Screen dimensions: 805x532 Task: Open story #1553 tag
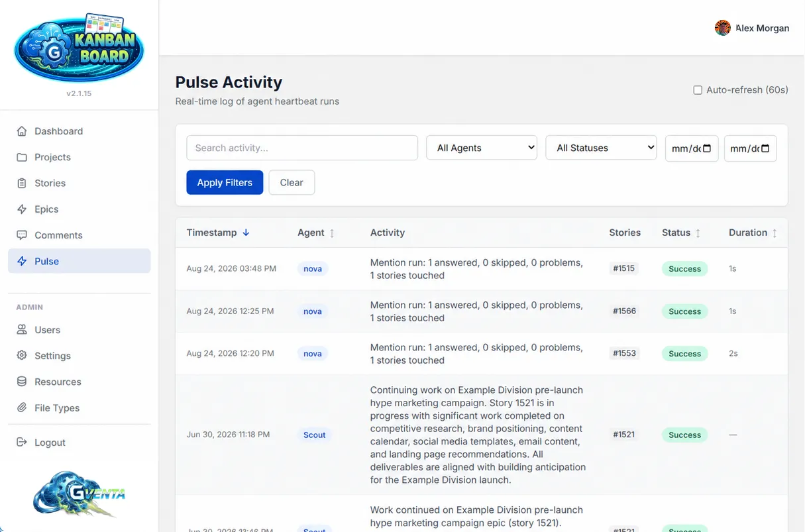(624, 353)
